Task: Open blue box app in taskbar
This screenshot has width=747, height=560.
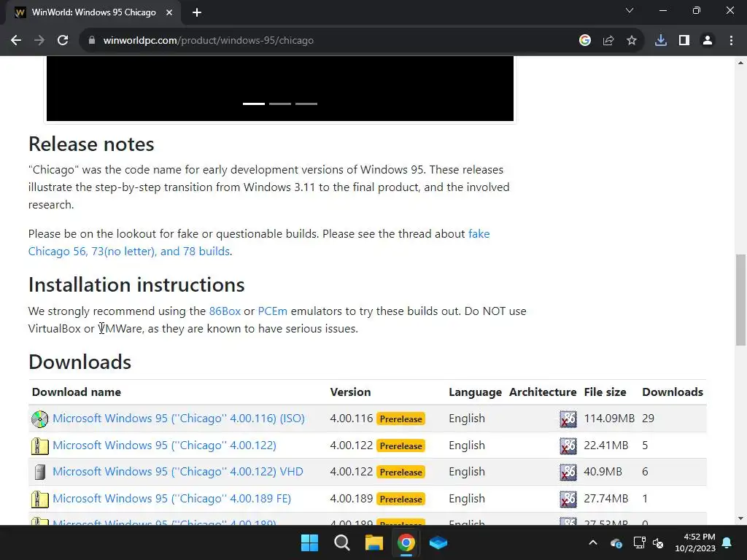Action: 438,542
